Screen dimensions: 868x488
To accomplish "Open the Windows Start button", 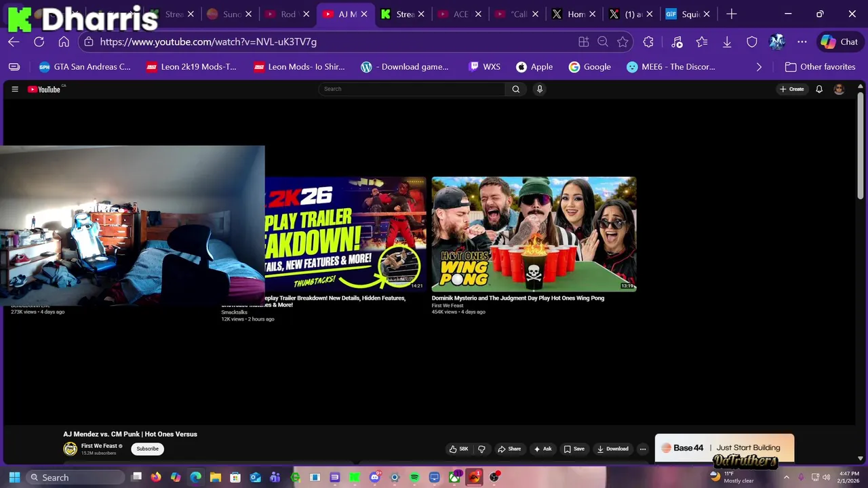I will click(14, 477).
